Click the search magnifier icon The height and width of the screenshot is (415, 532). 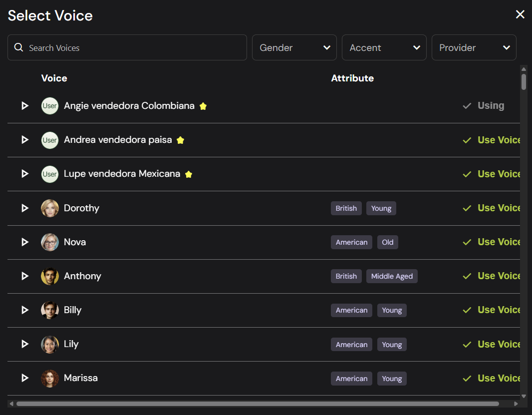(x=19, y=47)
